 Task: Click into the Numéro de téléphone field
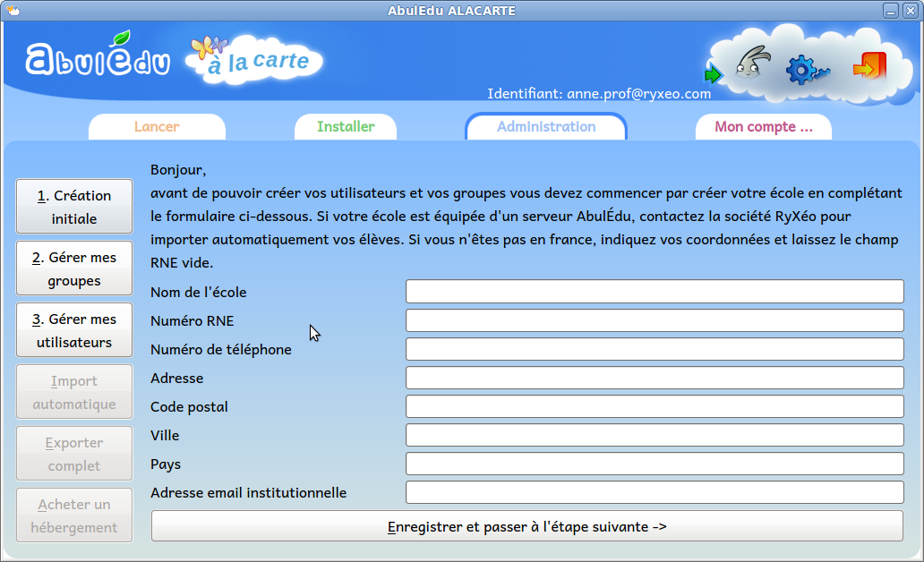click(654, 349)
